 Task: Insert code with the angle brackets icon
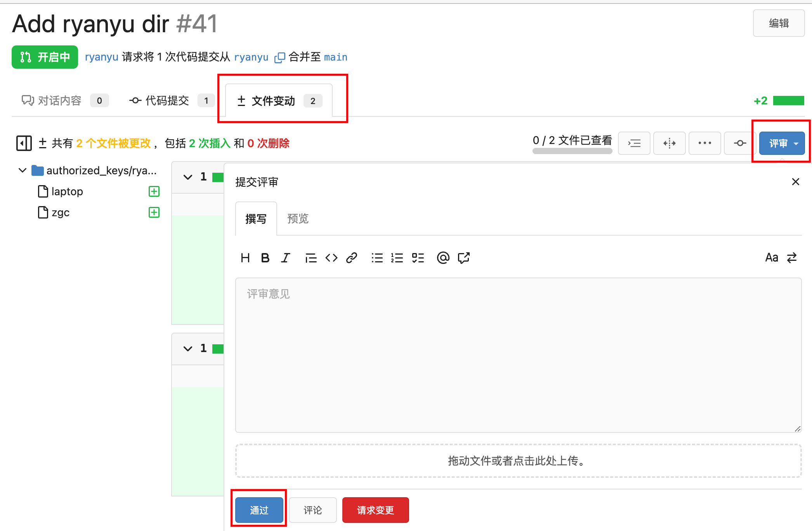331,258
